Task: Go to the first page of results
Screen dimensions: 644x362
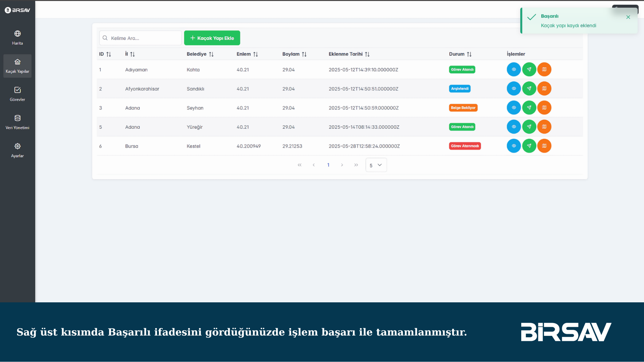Action: point(300,165)
